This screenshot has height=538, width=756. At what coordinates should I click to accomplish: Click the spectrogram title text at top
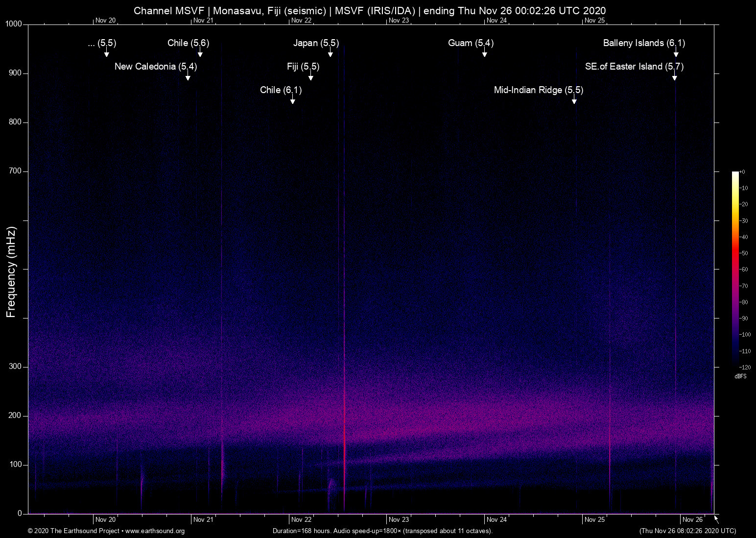370,11
